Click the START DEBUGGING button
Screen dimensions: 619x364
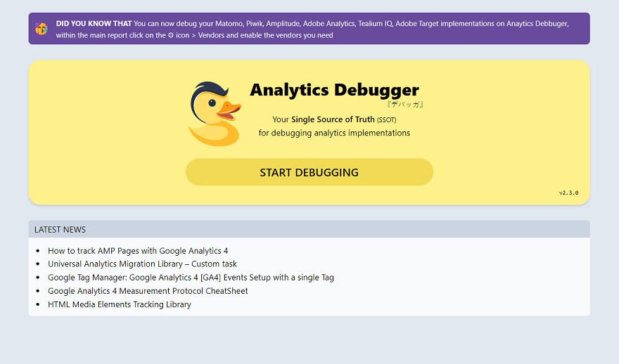pyautogui.click(x=309, y=172)
